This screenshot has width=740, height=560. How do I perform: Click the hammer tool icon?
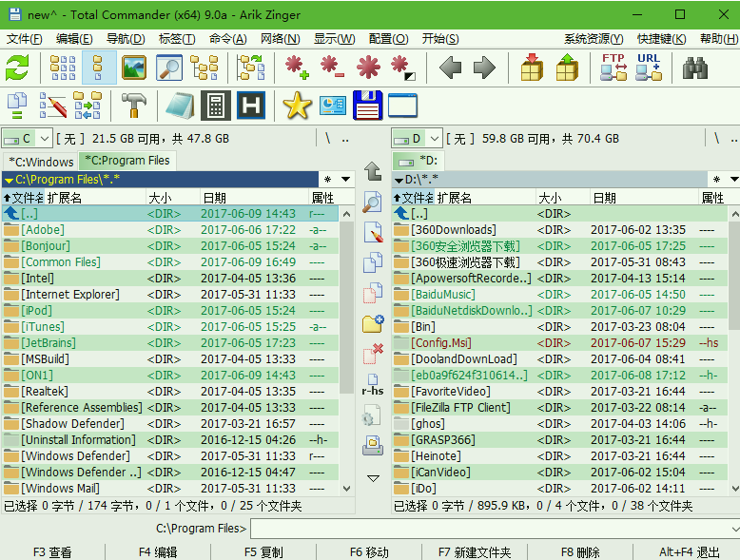[134, 106]
